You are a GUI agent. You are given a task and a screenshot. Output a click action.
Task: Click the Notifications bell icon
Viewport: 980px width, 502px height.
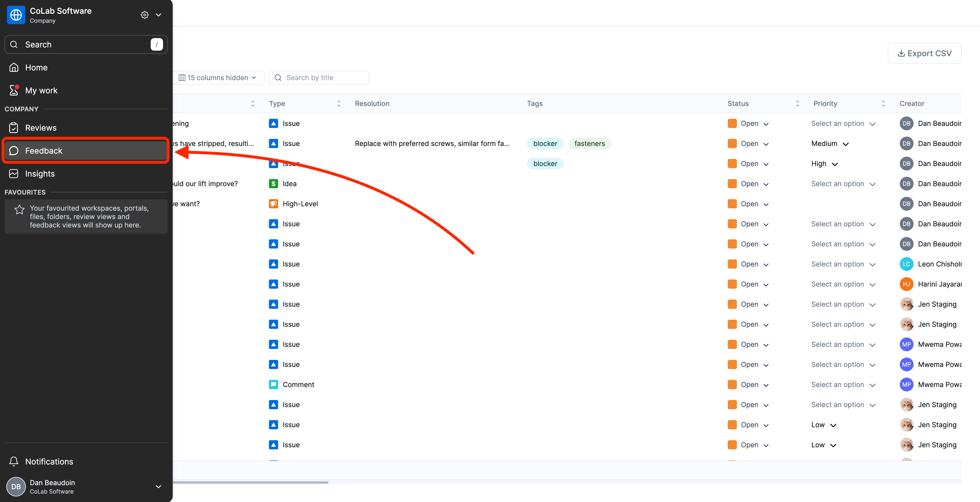click(14, 461)
